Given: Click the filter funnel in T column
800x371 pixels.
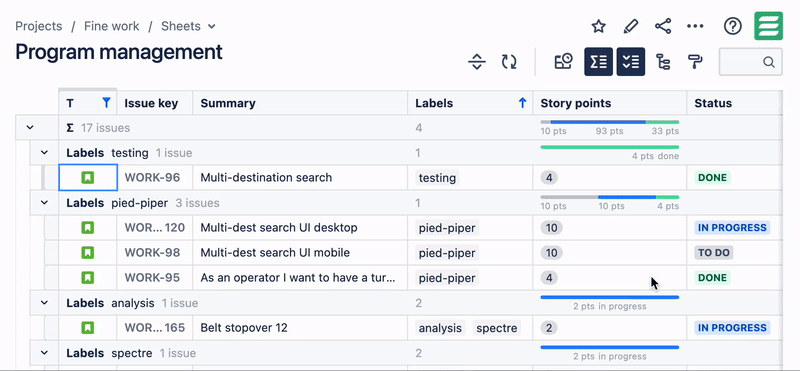Looking at the screenshot, I should coord(106,103).
